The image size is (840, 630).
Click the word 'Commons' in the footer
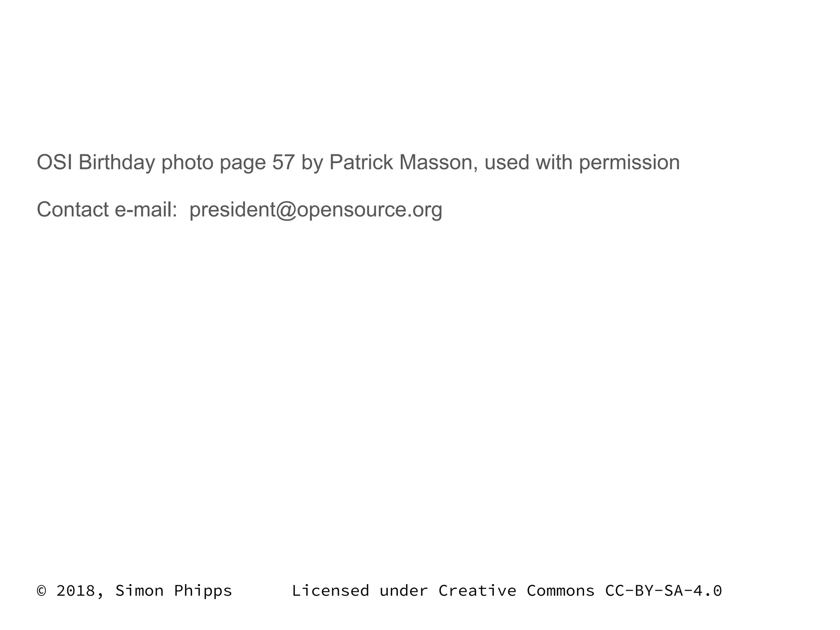click(x=561, y=591)
